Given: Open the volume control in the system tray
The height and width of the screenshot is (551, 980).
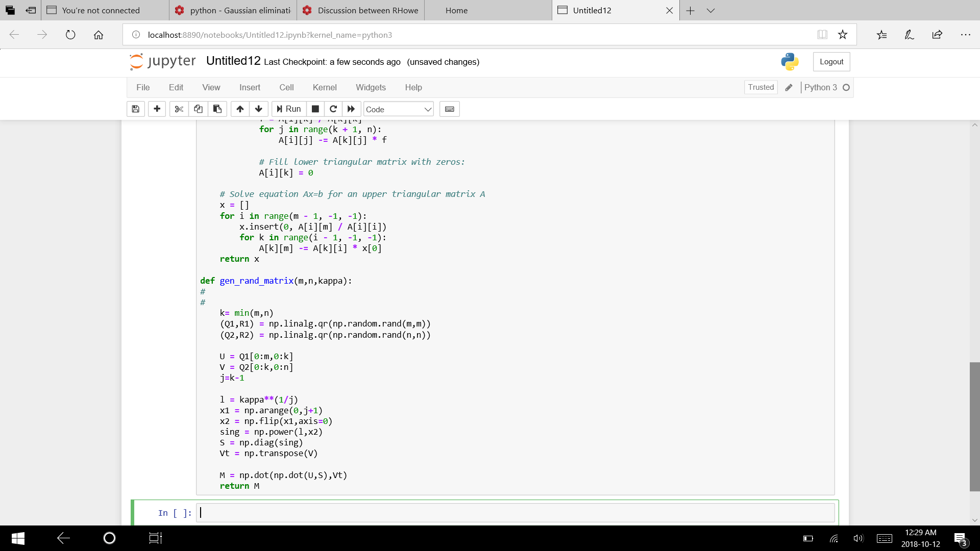Looking at the screenshot, I should coord(858,538).
